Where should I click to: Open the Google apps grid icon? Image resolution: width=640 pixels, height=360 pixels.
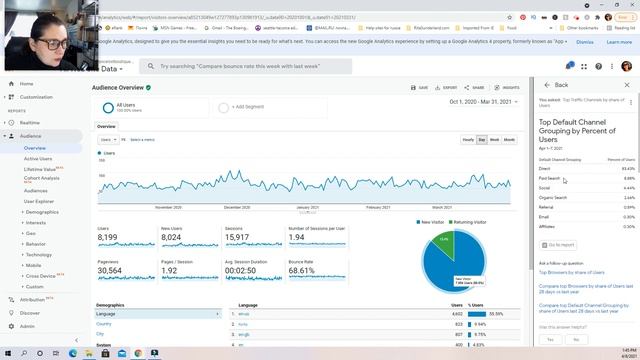tap(584, 67)
